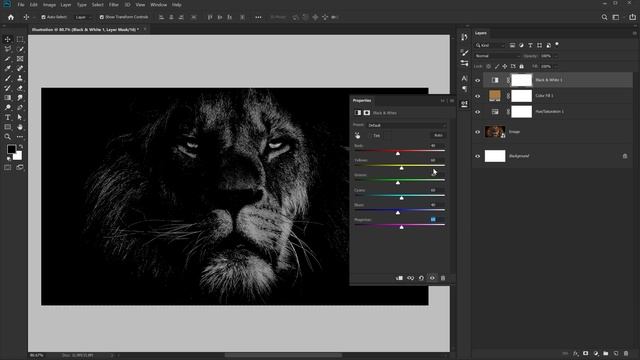Activate the on-image adjustment hand tool
The height and width of the screenshot is (360, 640).
click(x=358, y=135)
